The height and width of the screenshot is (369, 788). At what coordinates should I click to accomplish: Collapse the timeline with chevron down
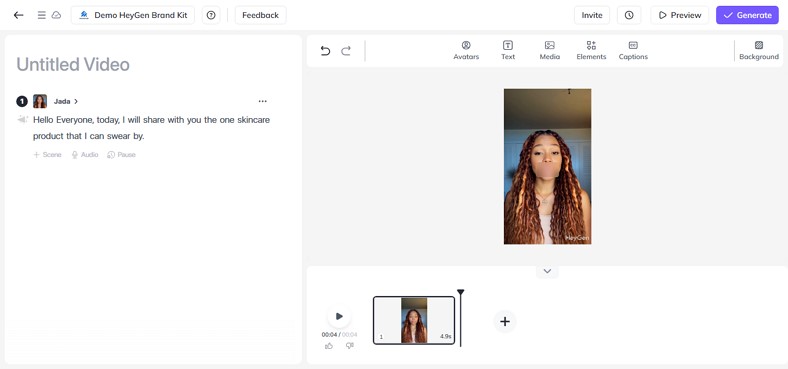tap(547, 271)
